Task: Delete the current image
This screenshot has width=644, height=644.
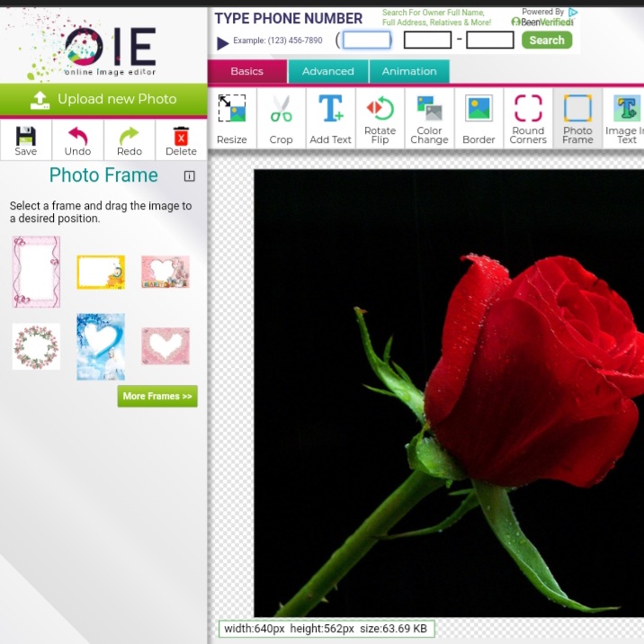Action: coord(181,140)
